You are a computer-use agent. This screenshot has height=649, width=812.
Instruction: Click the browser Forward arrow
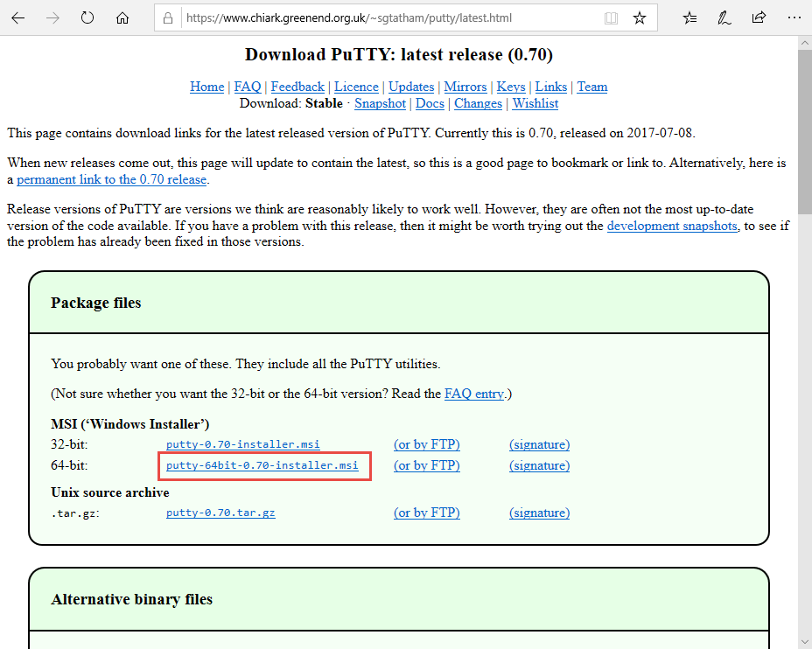pos(52,18)
